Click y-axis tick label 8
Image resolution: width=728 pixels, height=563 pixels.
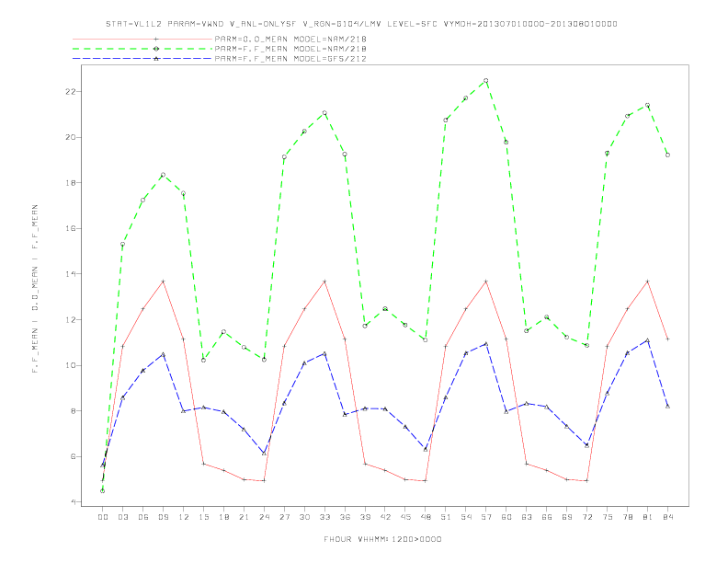pos(73,411)
